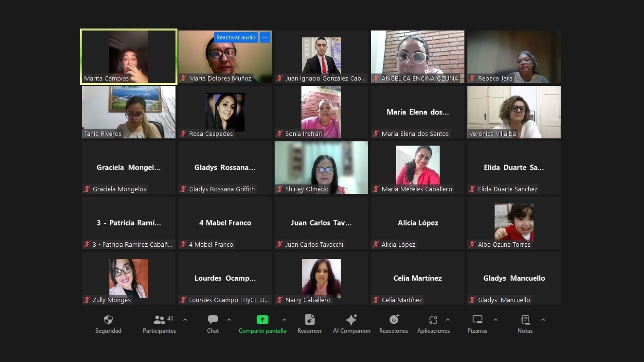Click the '3 - Patricia Ramí...' tile name
This screenshot has height=362, width=644.
(x=129, y=223)
